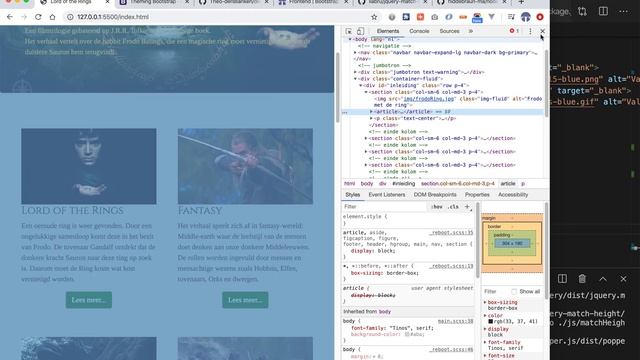Open VS Code source control compare changes icon
Screen dimensions: 640x360
582,11
